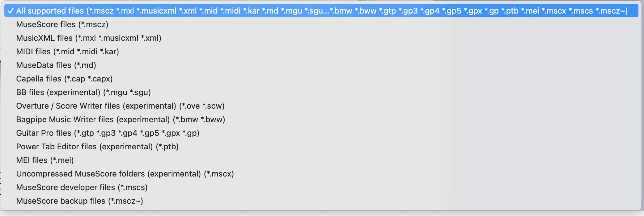The width and height of the screenshot is (644, 216).
Task: Choose the MusicXML files filter
Action: pyautogui.click(x=90, y=38)
